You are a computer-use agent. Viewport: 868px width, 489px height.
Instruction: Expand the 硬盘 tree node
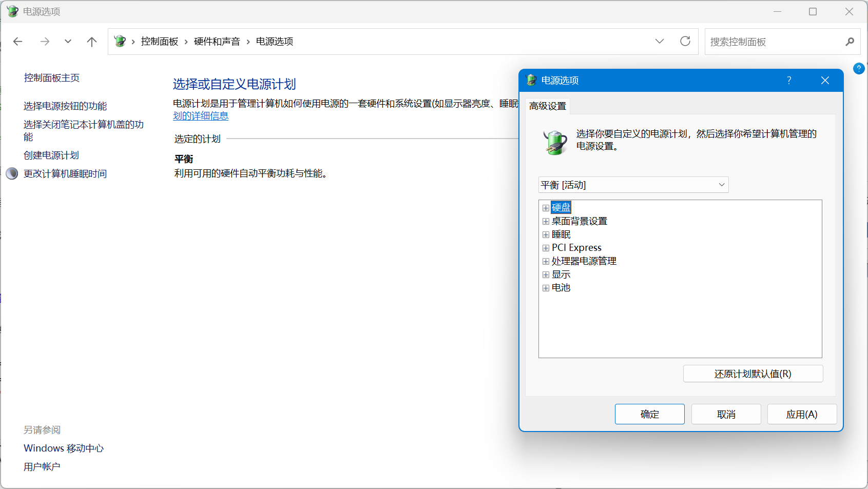tap(546, 208)
